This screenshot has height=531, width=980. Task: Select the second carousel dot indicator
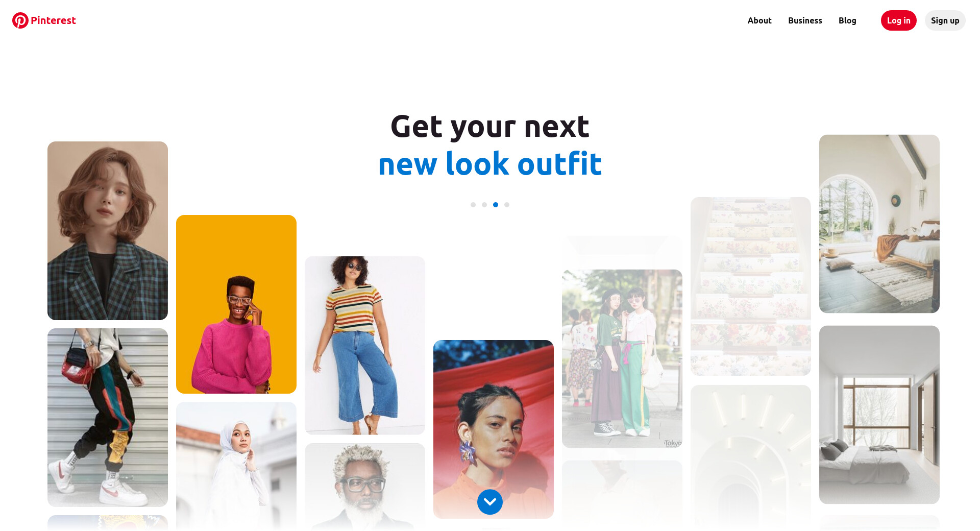coord(484,205)
